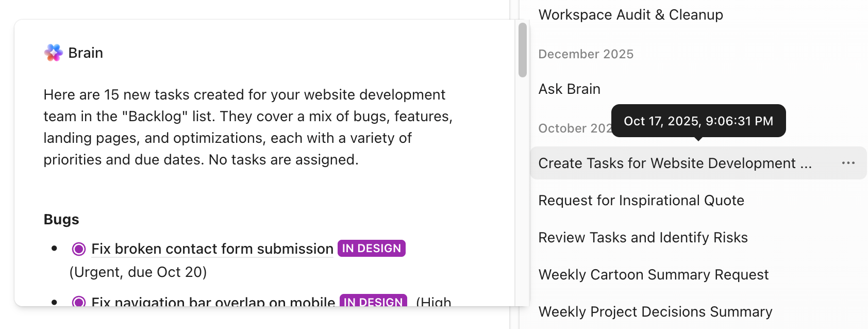The image size is (868, 329).
Task: Open the Workspace Audit & Cleanup chat
Action: pos(630,15)
